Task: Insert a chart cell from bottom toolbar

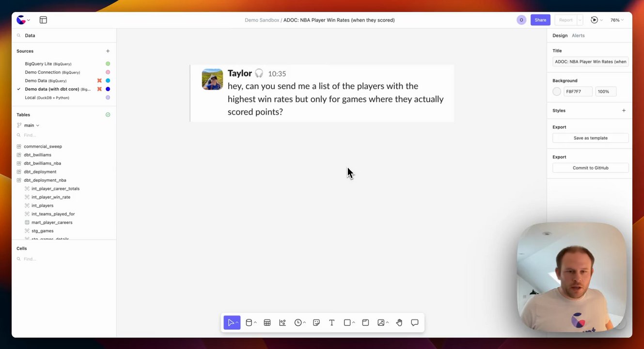Action: coord(283,323)
